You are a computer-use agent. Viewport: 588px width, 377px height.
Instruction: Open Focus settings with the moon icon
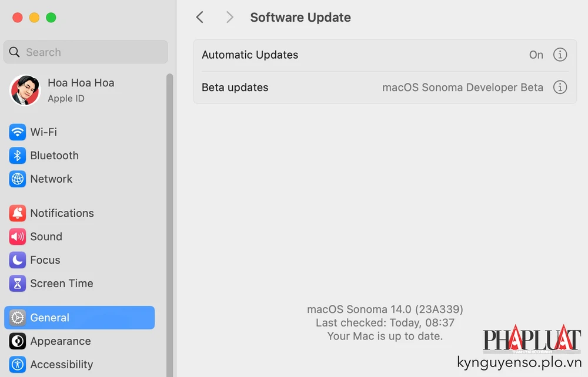17,260
